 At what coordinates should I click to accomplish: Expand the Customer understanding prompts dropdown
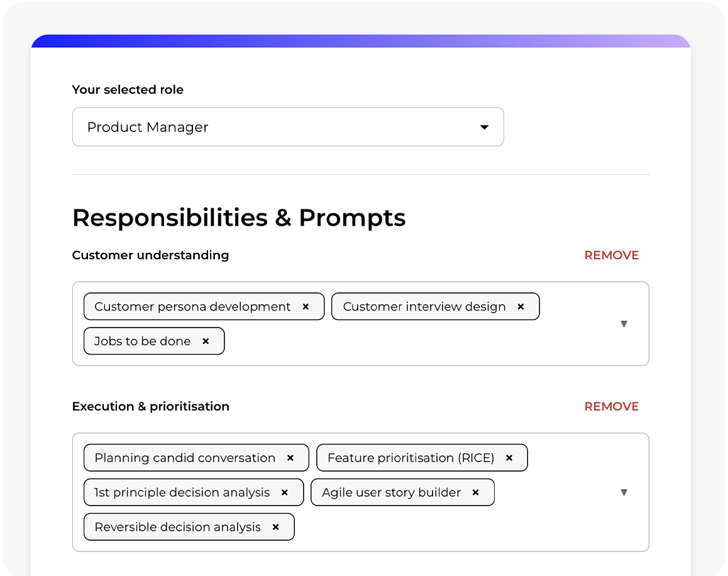(x=624, y=324)
